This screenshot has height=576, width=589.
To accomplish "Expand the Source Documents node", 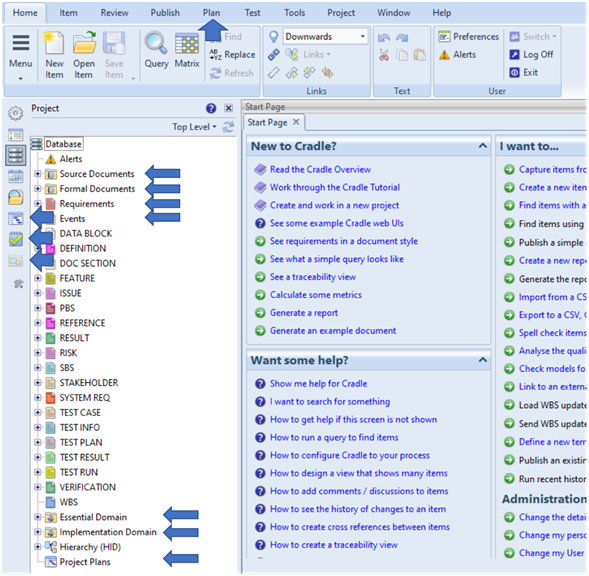I will (x=38, y=174).
